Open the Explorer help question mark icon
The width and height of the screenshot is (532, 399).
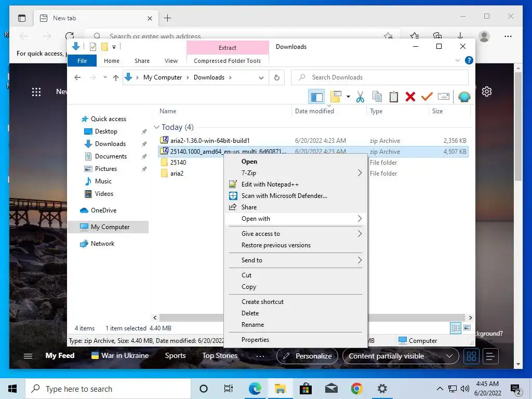(469, 60)
